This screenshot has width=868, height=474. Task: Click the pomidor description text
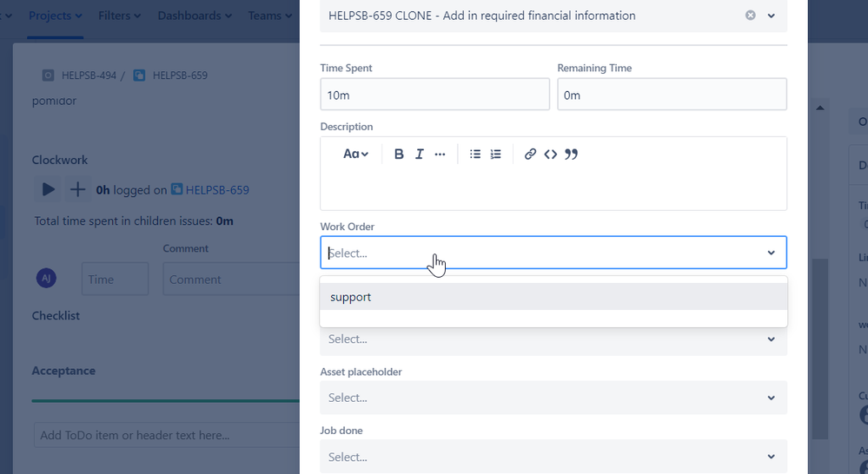click(x=54, y=101)
